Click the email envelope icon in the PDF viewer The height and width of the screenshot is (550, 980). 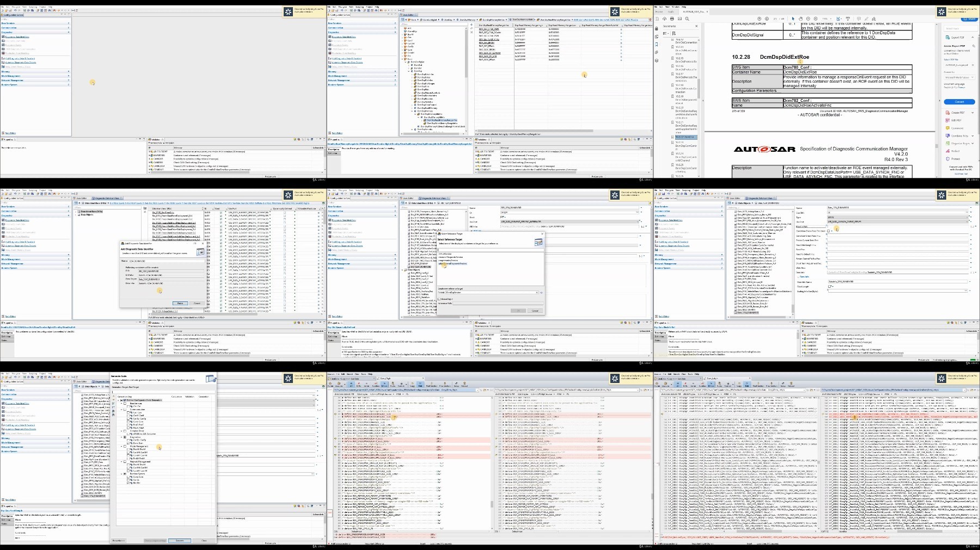679,18
